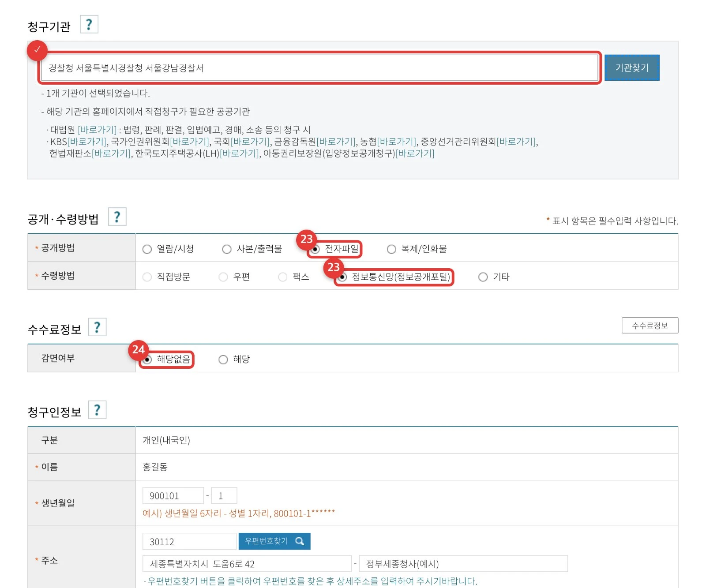This screenshot has height=588, width=706.
Task: Open 중앙선거관리위원회 바로가기 link
Action: coord(516,142)
